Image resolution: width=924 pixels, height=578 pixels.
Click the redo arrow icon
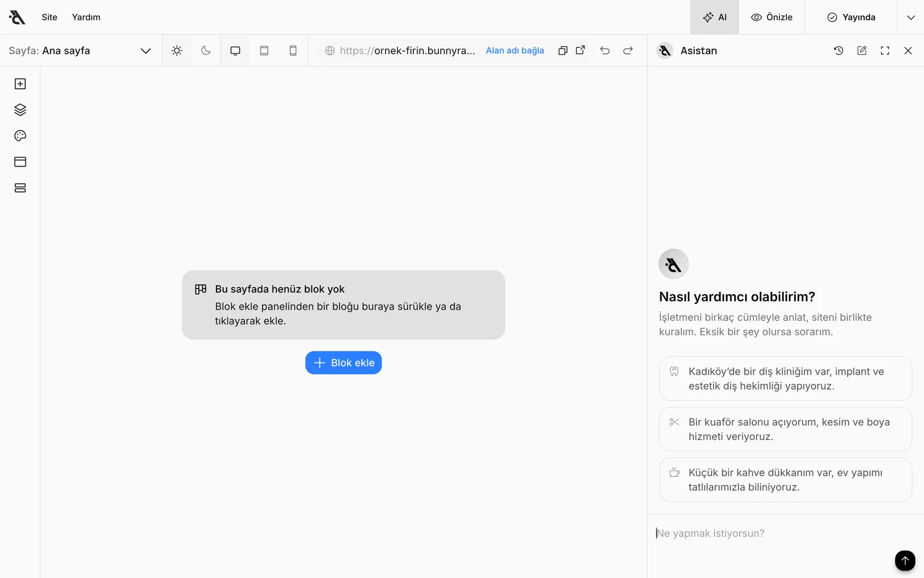tap(628, 50)
